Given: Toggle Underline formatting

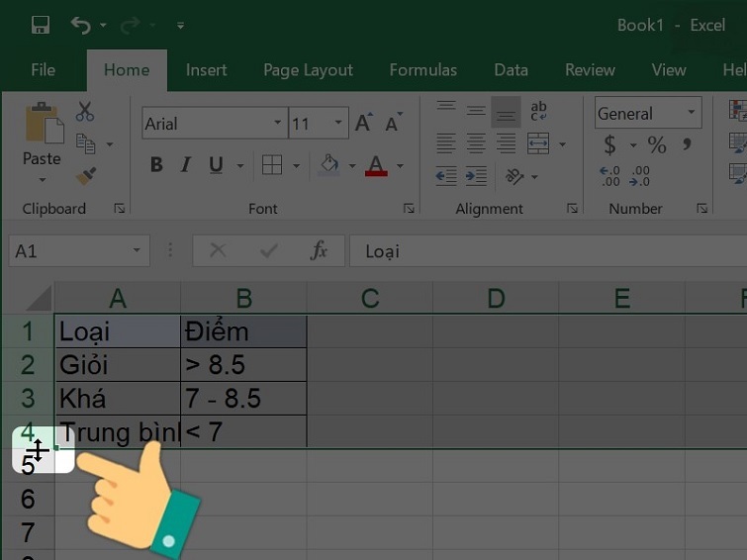Looking at the screenshot, I should pyautogui.click(x=216, y=165).
